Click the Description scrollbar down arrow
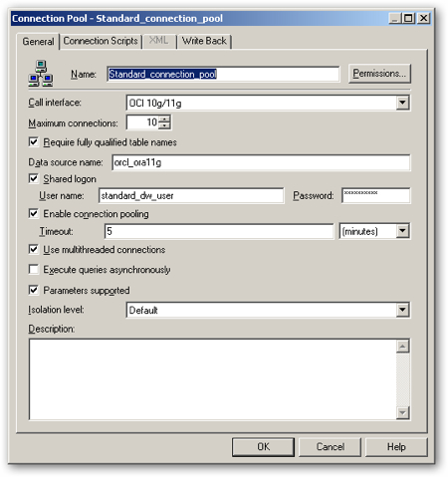Screen dimensions: 448x477 (403, 412)
